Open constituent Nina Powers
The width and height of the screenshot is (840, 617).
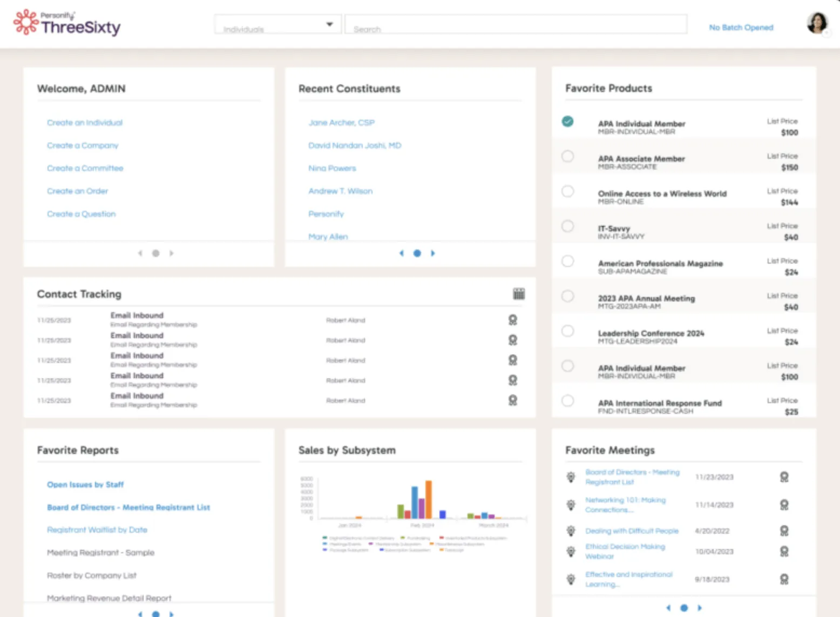point(333,168)
